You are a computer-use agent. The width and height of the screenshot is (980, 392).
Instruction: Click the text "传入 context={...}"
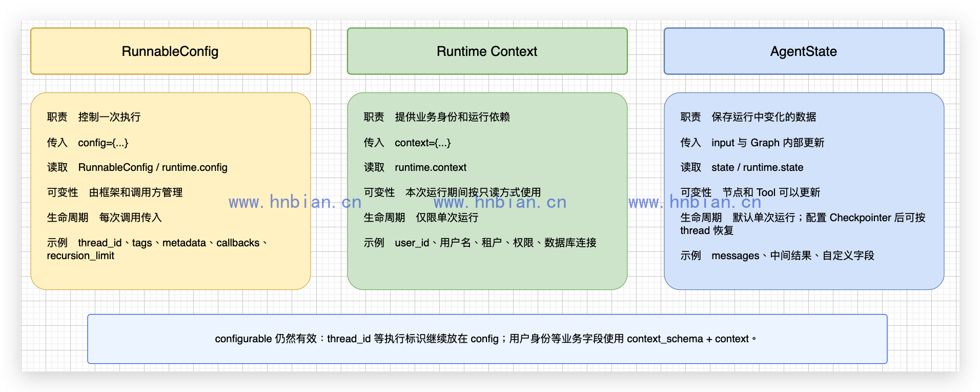pyautogui.click(x=407, y=143)
